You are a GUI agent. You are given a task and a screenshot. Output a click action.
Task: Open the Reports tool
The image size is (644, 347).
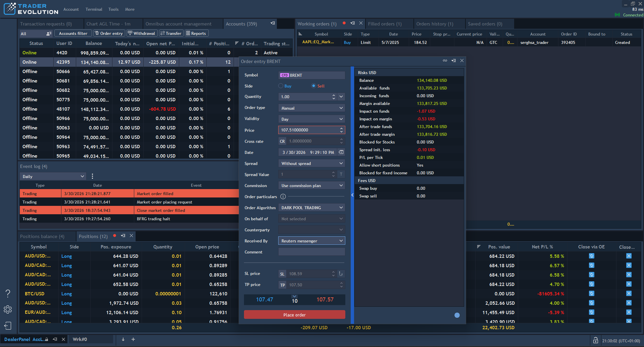pyautogui.click(x=196, y=33)
